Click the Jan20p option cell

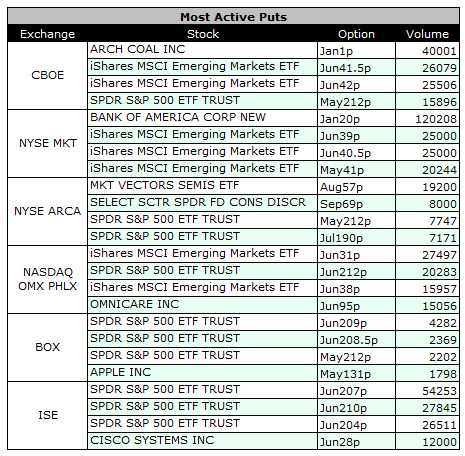coord(356,118)
